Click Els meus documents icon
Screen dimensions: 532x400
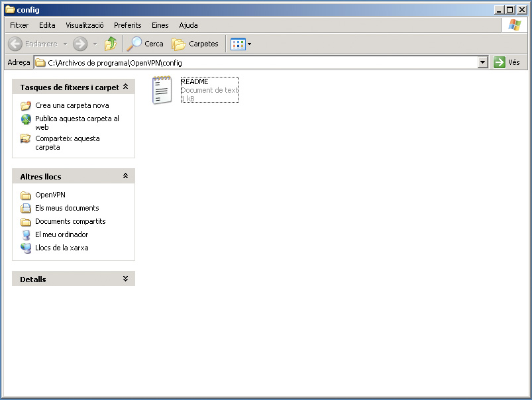[26, 209]
